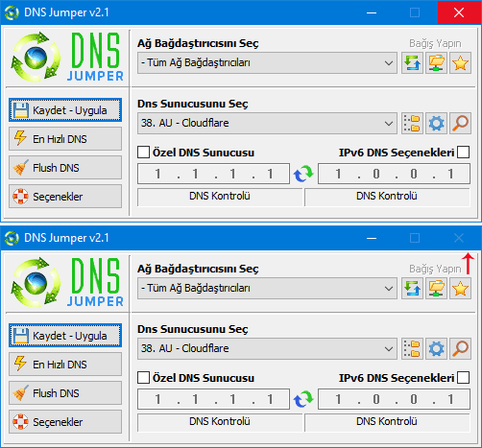Click magnifier search icon in bottom window
This screenshot has width=482, height=448.
[x=460, y=348]
